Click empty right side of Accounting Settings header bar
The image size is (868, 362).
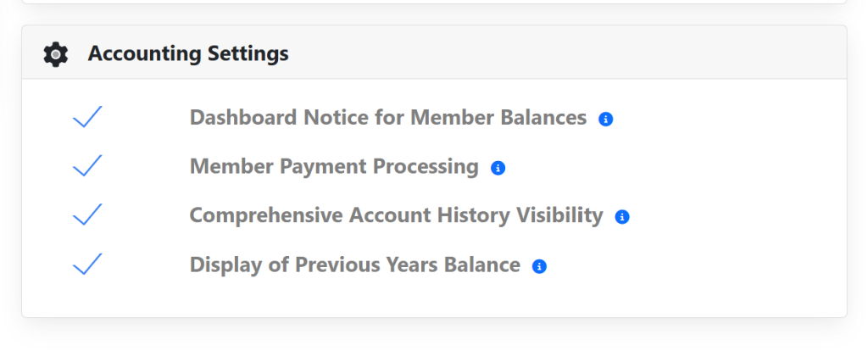(593, 54)
